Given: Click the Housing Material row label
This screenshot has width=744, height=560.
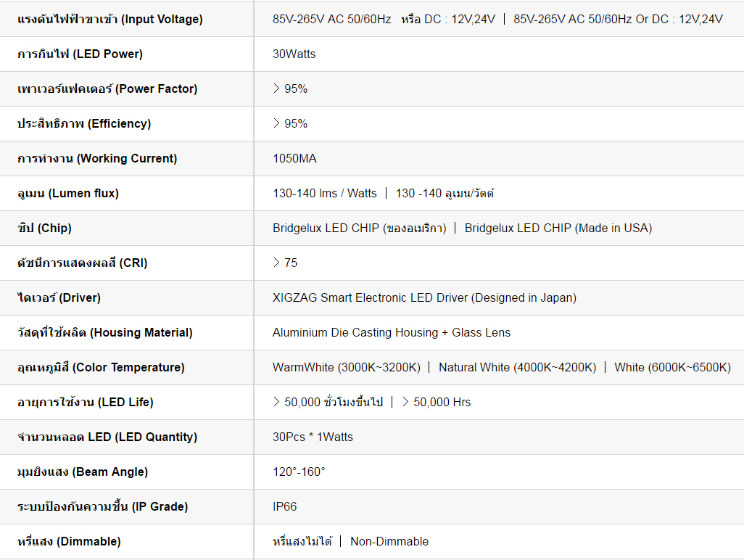Looking at the screenshot, I should coord(105,333).
